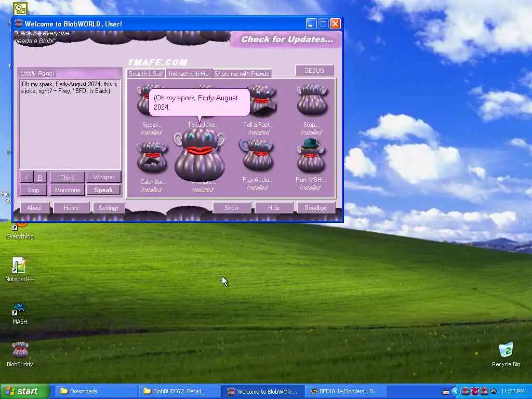Click the Think button in the Utility Panel

[68, 178]
